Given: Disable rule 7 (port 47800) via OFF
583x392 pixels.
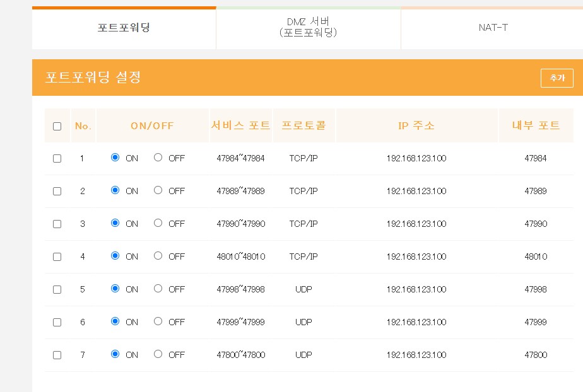Looking at the screenshot, I should click(x=158, y=354).
